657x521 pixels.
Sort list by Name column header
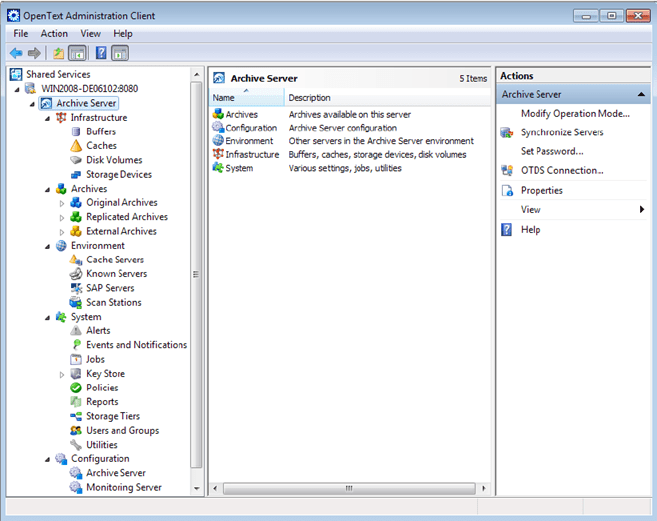point(246,97)
